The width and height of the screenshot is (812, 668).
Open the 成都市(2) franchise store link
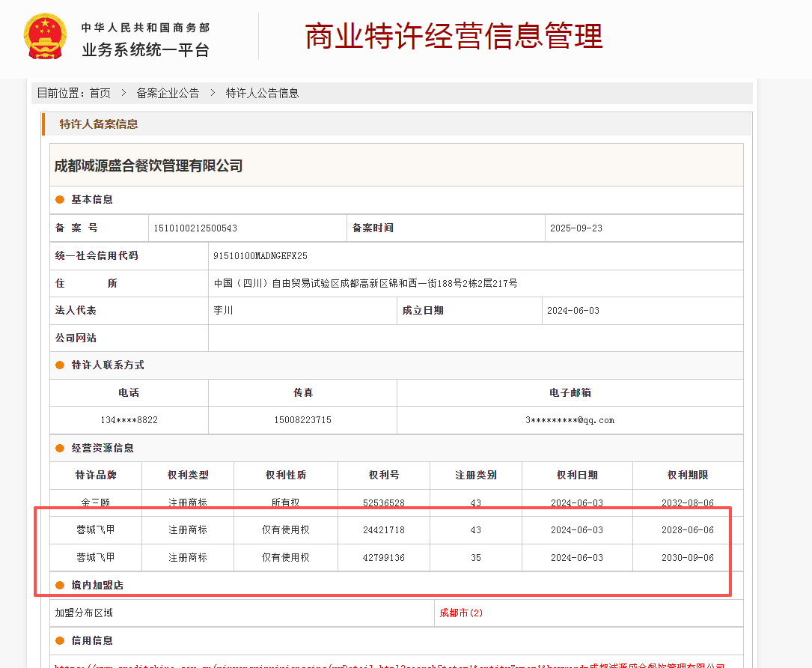(461, 613)
